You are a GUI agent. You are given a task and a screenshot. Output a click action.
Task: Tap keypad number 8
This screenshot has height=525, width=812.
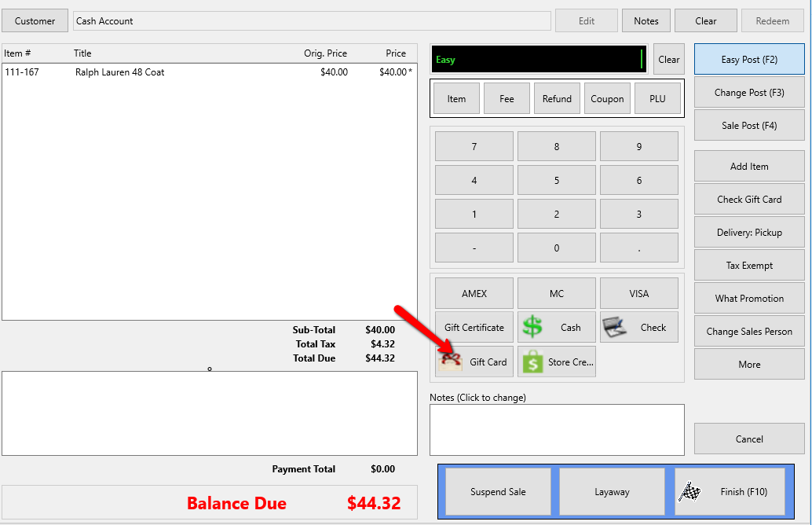(x=556, y=146)
